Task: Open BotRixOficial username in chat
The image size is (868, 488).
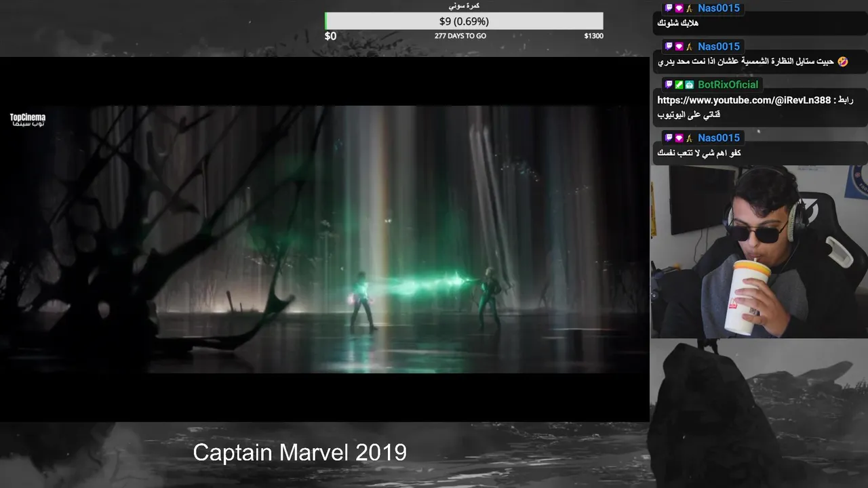Action: (728, 85)
